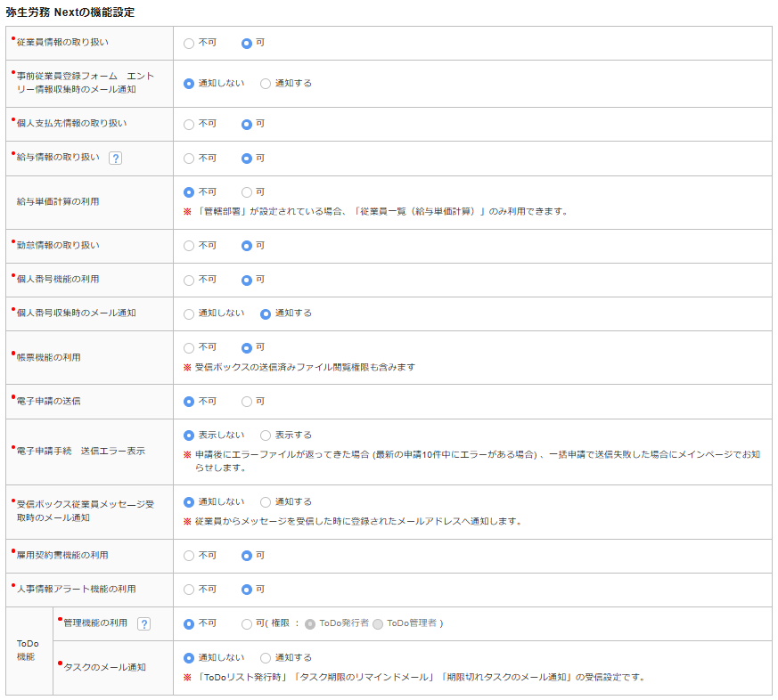Click the ToDo 機能 group label
Viewport: 778px width, 700px height.
(x=28, y=650)
